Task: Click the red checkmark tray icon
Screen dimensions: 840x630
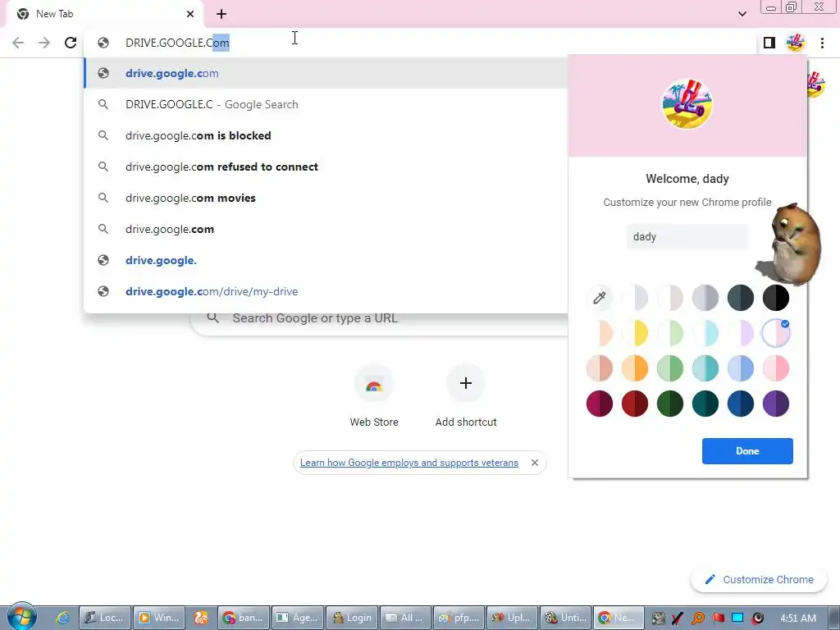Action: pos(677,619)
